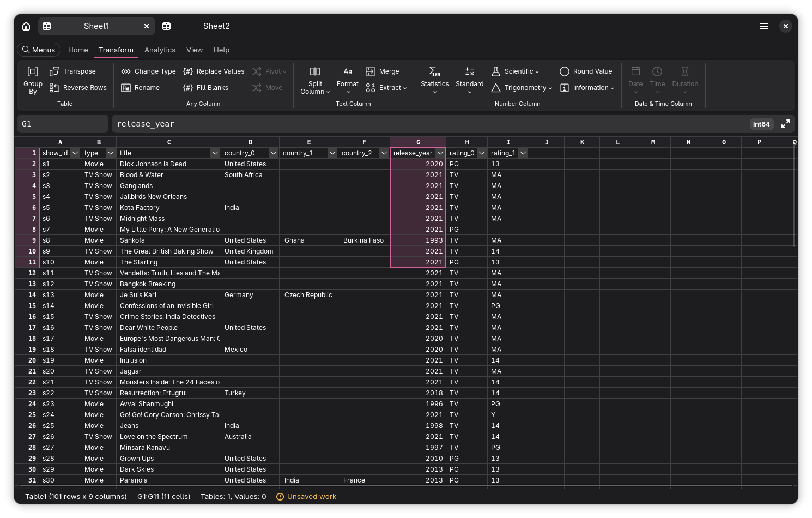
Task: Open the country_0 filter dropdown
Action: [x=274, y=153]
